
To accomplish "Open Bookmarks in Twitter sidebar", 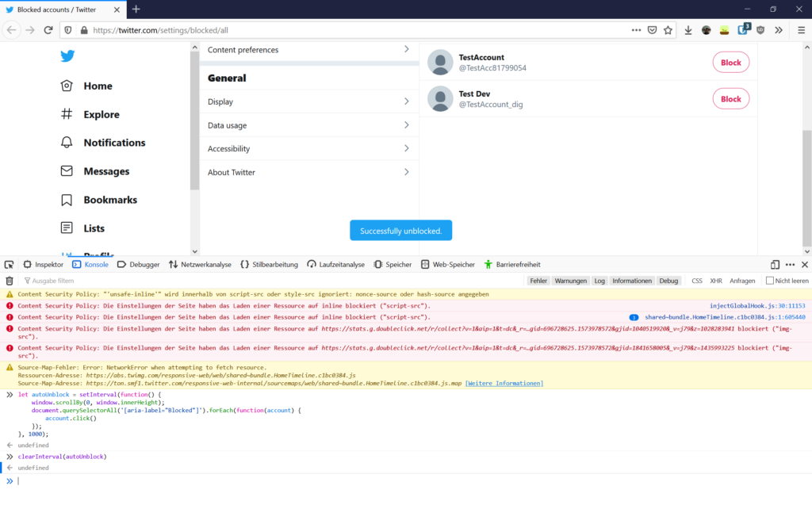I will tap(99, 200).
